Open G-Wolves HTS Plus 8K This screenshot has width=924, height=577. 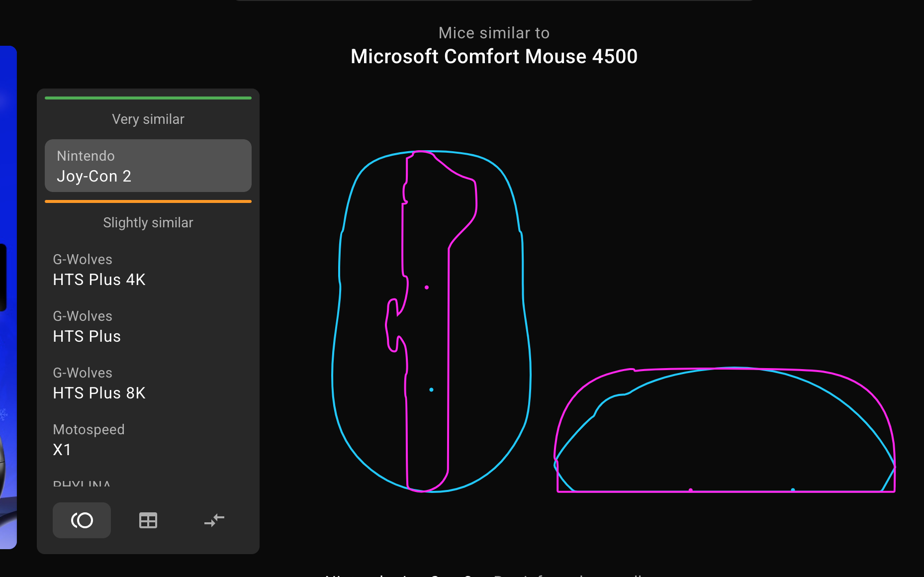click(x=148, y=383)
